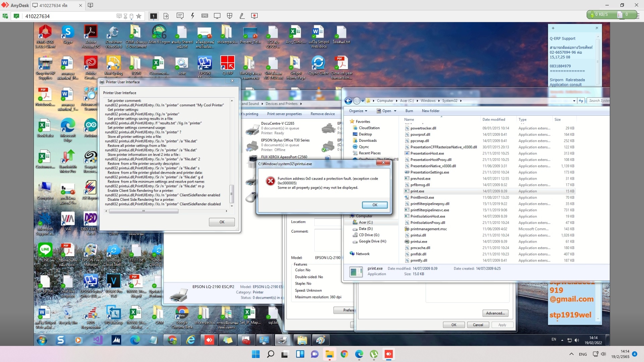Open the AnyDesk permissions shield icon
Image resolution: width=644 pixels, height=362 pixels.
(230, 16)
